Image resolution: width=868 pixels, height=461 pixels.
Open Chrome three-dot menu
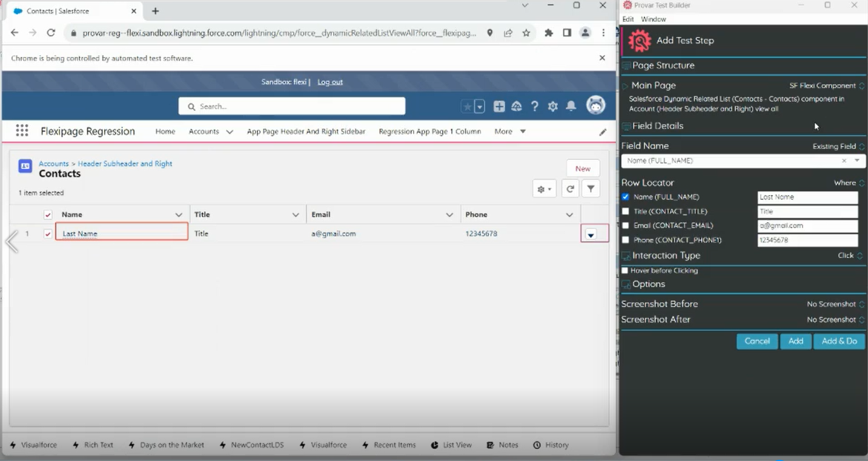pos(603,33)
